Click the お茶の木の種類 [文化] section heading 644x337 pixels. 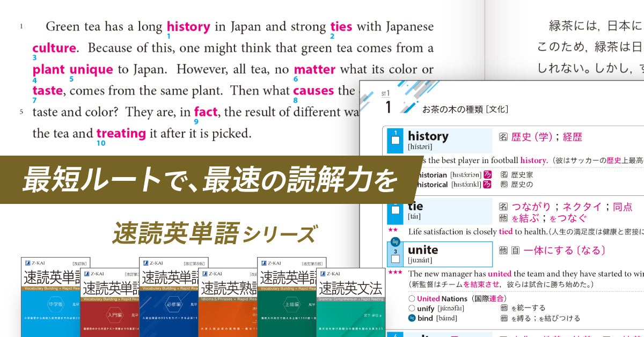pyautogui.click(x=465, y=109)
